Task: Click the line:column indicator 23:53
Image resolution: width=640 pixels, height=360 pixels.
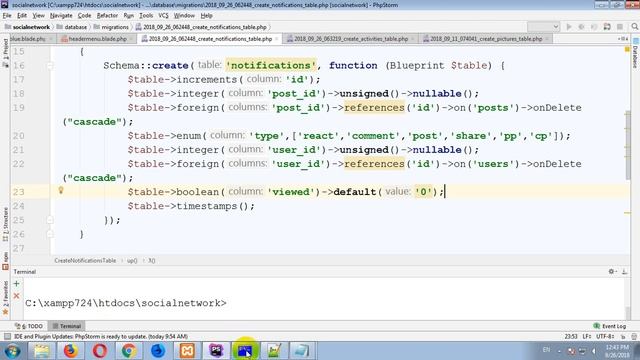Action: click(x=571, y=336)
